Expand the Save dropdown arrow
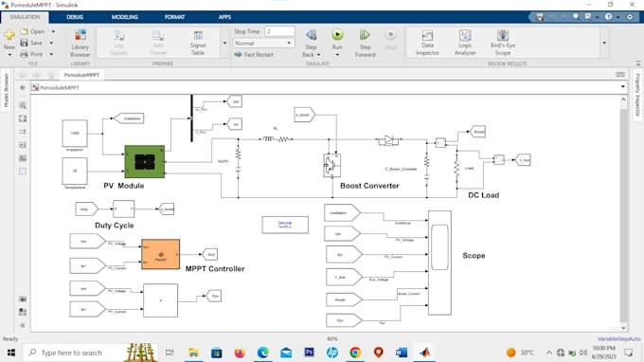This screenshot has width=644, height=362. click(x=51, y=43)
